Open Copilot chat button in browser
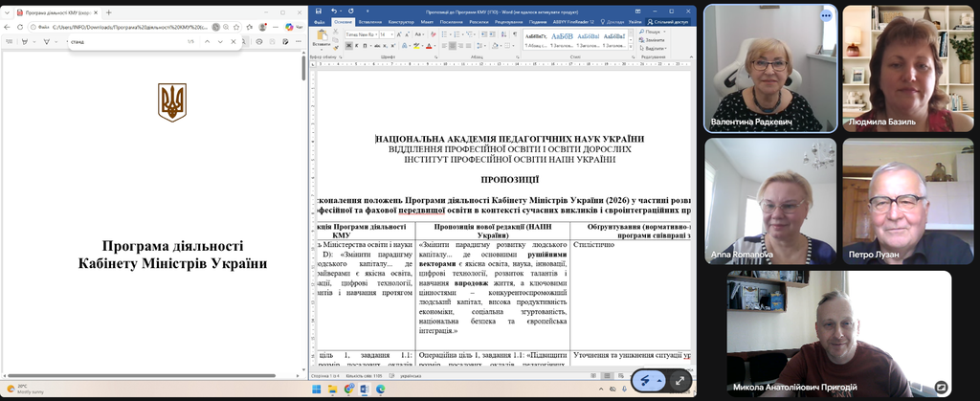The width and height of the screenshot is (980, 401). click(x=293, y=27)
